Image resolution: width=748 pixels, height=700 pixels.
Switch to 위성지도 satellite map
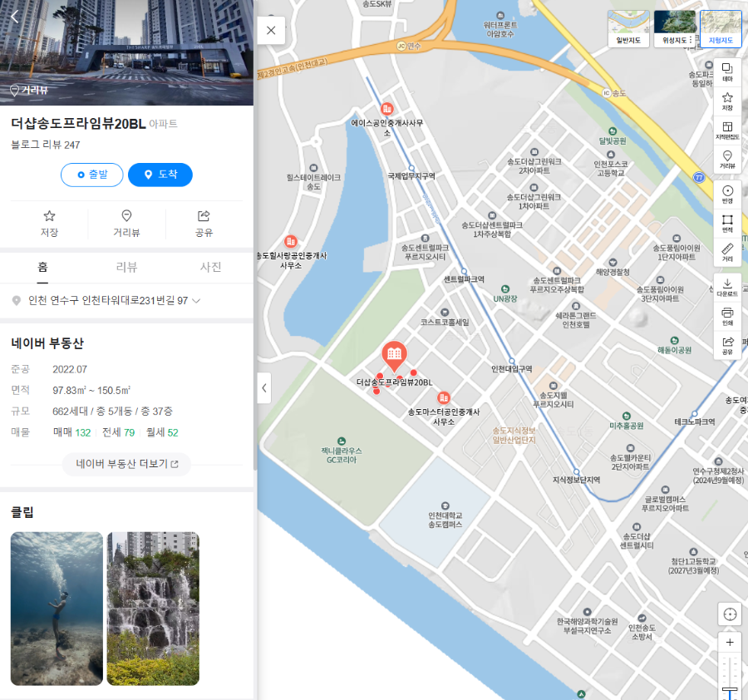(675, 28)
